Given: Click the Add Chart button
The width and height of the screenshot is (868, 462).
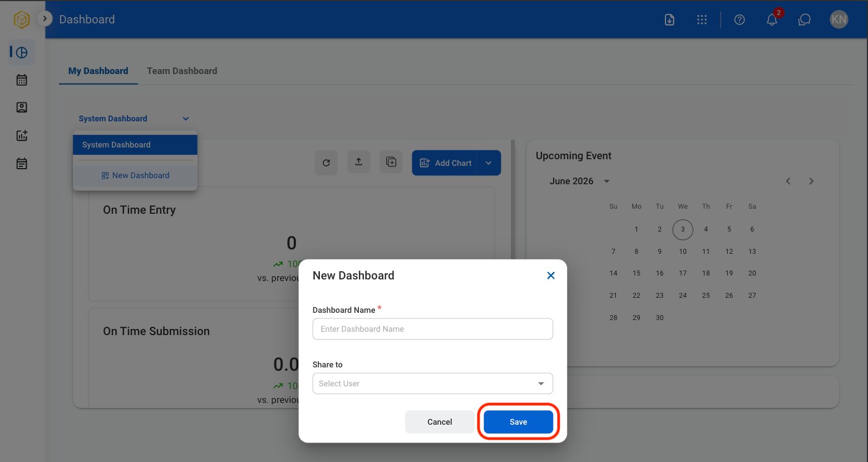Looking at the screenshot, I should [445, 163].
